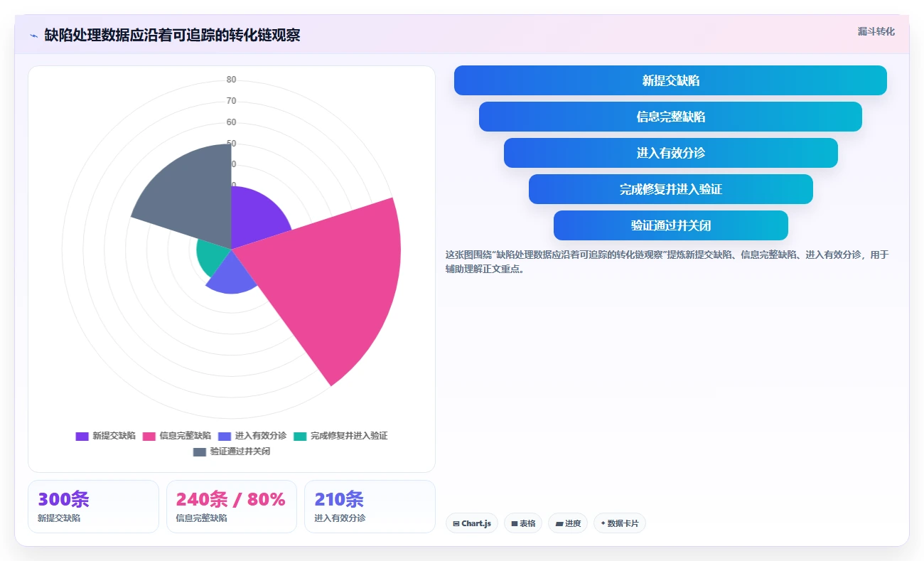
Task: Click 完成修复并进入验证 legend label text
Action: 349,436
